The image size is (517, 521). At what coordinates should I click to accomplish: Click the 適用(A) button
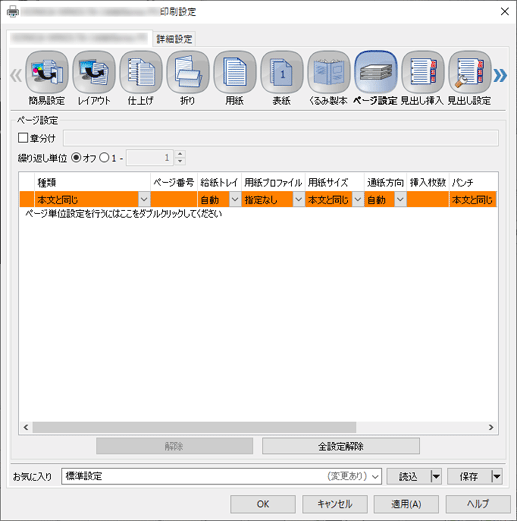coord(406,504)
